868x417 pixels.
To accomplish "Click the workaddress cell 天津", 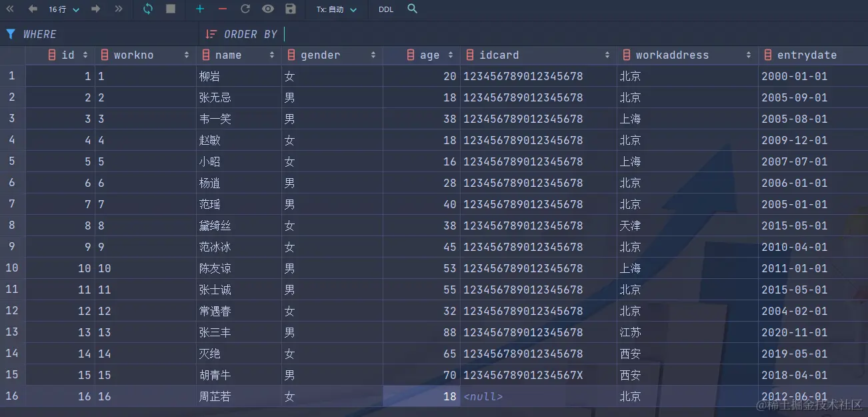I will 687,226.
